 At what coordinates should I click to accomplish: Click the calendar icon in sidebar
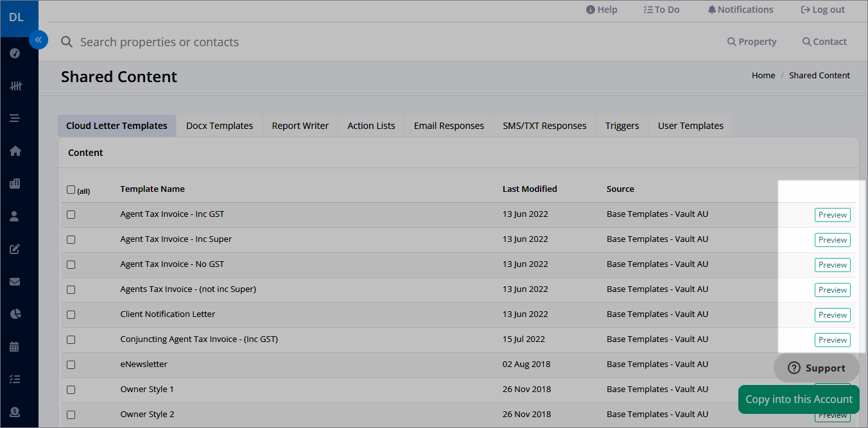tap(15, 347)
